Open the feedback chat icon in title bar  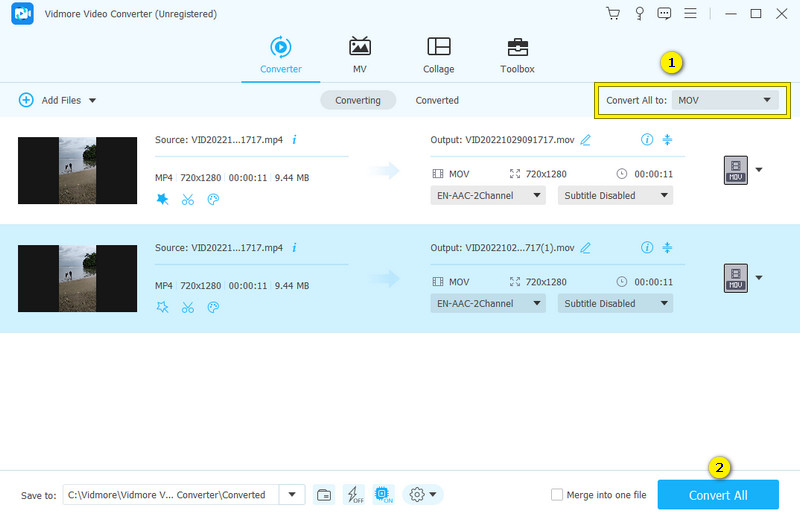(x=665, y=13)
